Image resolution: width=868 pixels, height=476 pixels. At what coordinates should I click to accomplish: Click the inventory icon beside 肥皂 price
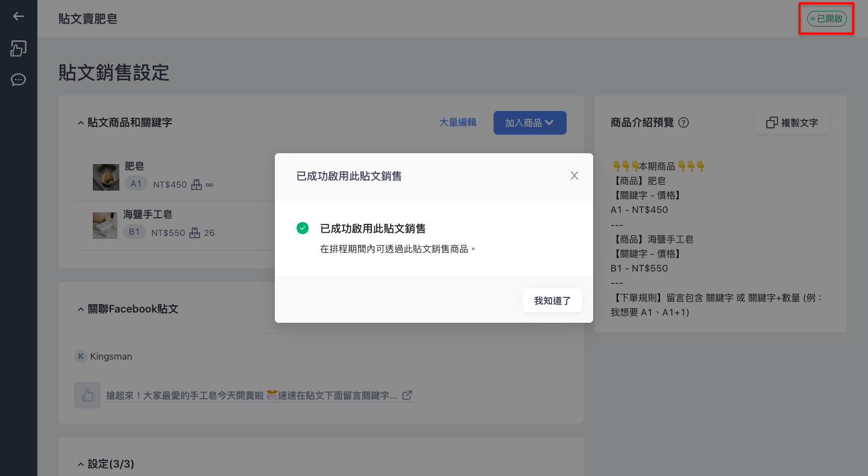tap(196, 185)
